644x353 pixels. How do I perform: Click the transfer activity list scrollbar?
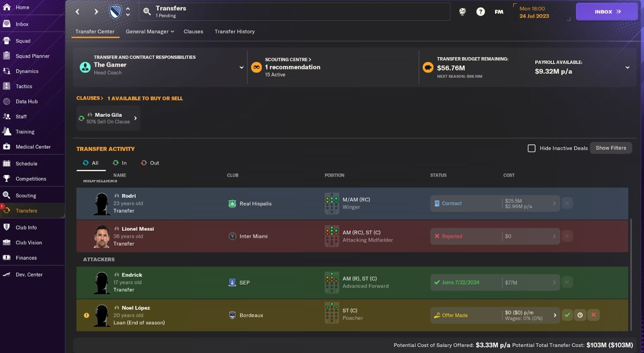pyautogui.click(x=631, y=274)
